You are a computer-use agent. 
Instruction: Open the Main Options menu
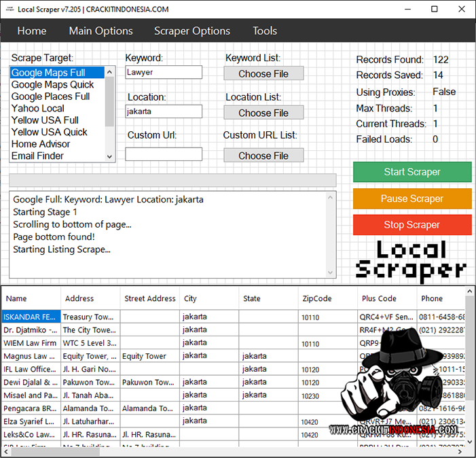coord(100,31)
